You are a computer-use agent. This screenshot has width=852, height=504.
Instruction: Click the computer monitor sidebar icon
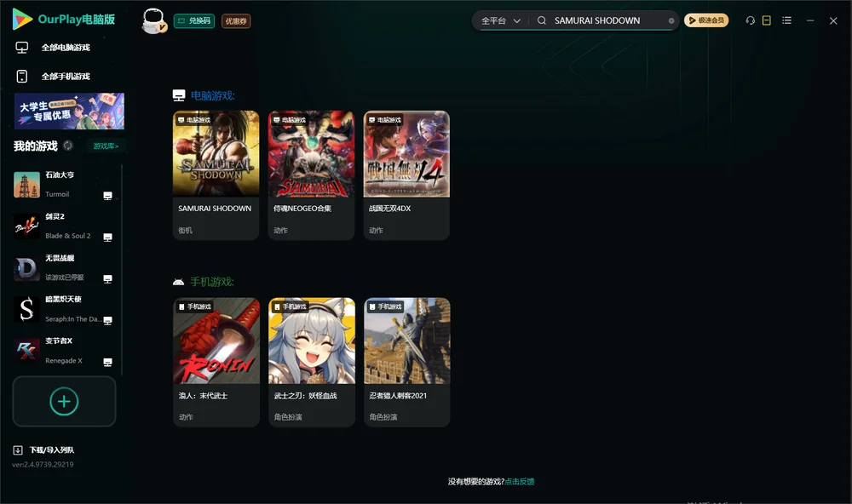pyautogui.click(x=22, y=48)
